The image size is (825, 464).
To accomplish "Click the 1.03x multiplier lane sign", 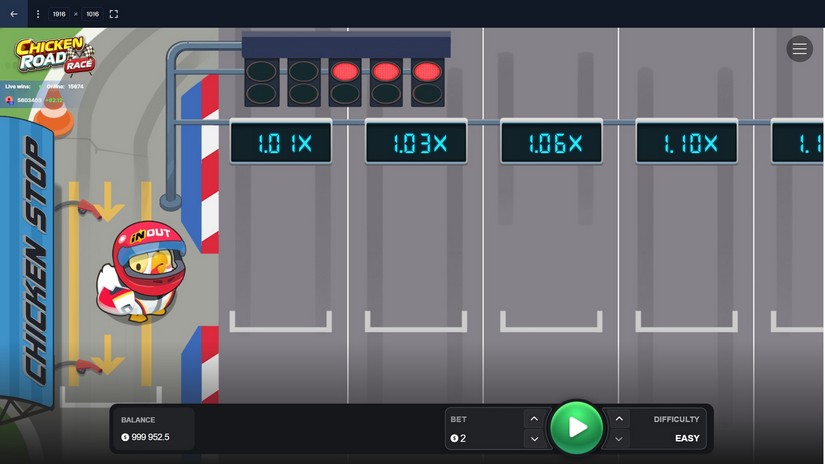I will tap(416, 142).
